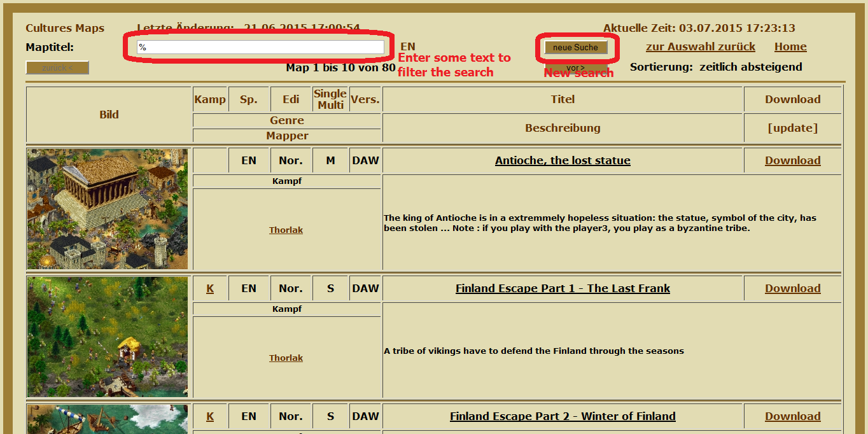Download Finland Escape Part 2 map
Viewport: 868px width, 434px height.
point(793,416)
